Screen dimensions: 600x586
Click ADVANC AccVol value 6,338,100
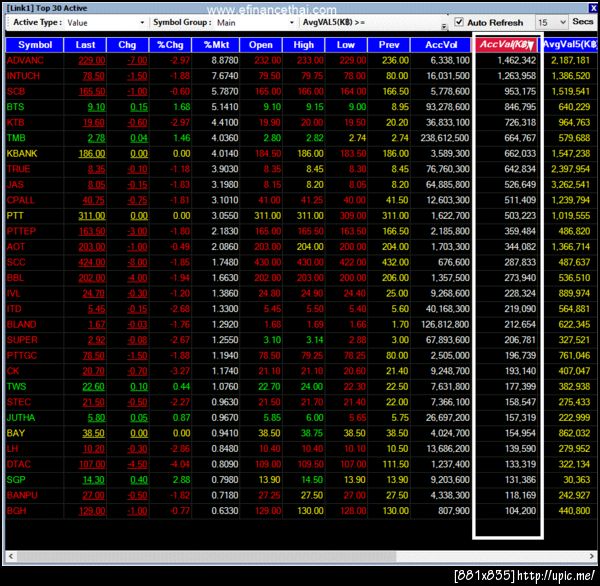[x=450, y=60]
